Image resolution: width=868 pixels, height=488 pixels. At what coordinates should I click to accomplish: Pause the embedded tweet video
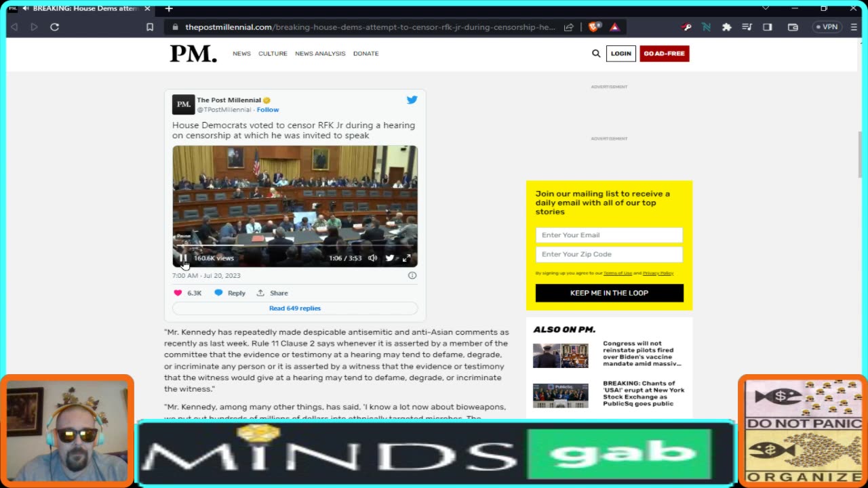pos(183,258)
